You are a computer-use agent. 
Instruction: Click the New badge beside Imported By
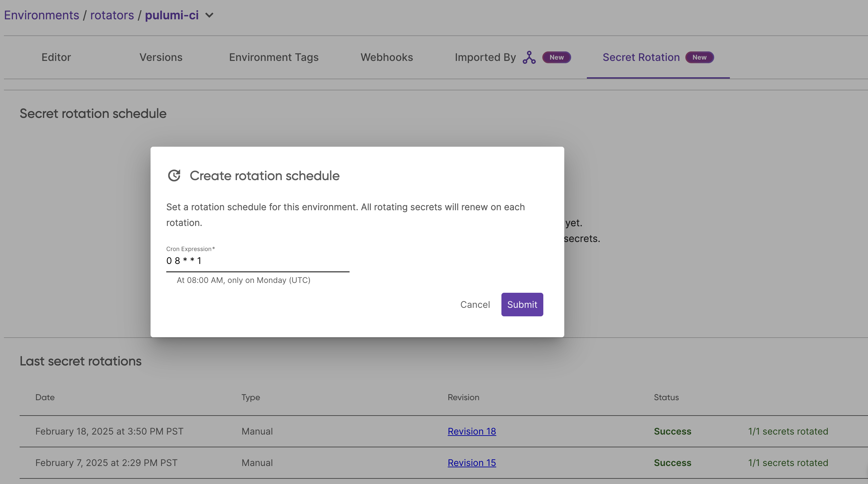(x=557, y=57)
